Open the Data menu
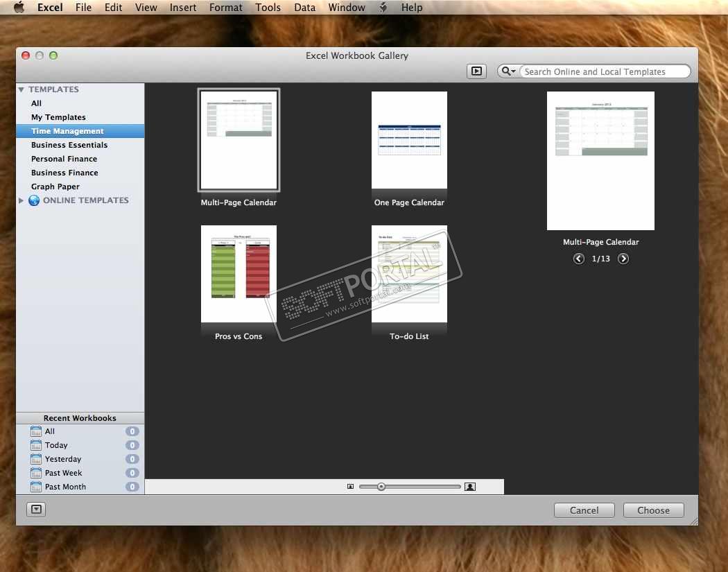The height and width of the screenshot is (572, 728). coord(304,8)
